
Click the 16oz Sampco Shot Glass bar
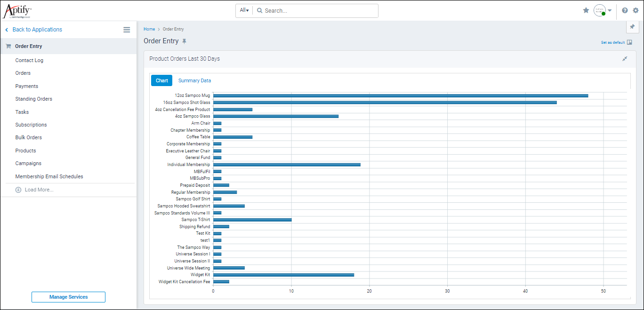[385, 103]
